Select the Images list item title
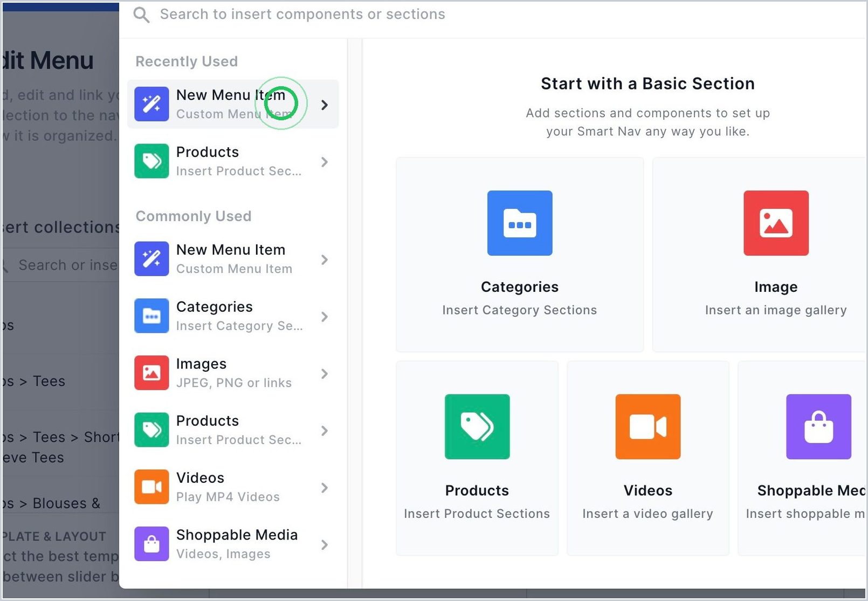868x601 pixels. (x=201, y=364)
